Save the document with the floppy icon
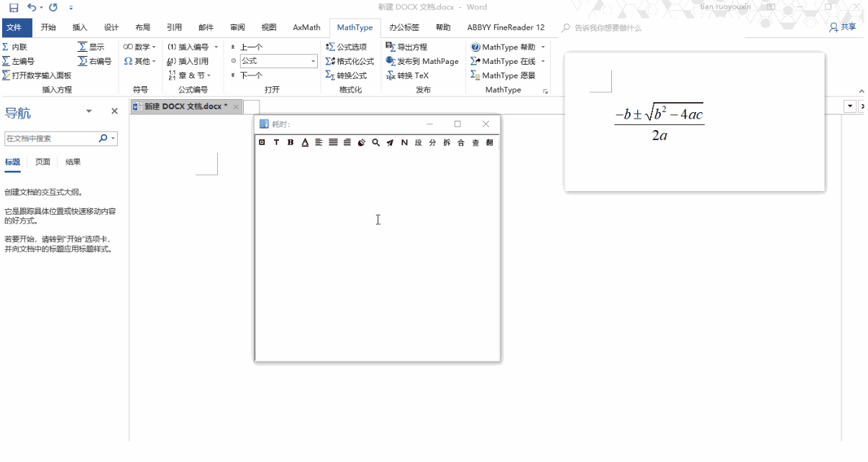Screen dimensions: 868x462 (x=13, y=7)
